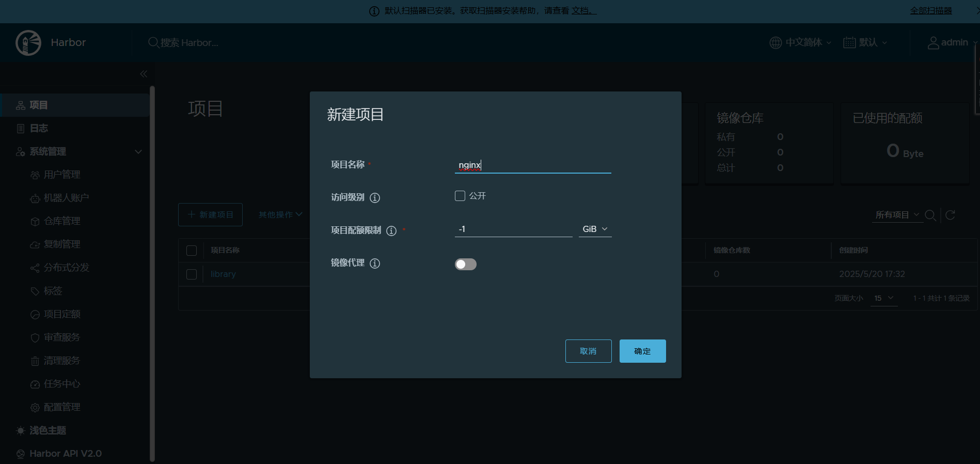This screenshot has height=464, width=980.
Task: Click info icon next to 镜像代理
Action: 375,263
